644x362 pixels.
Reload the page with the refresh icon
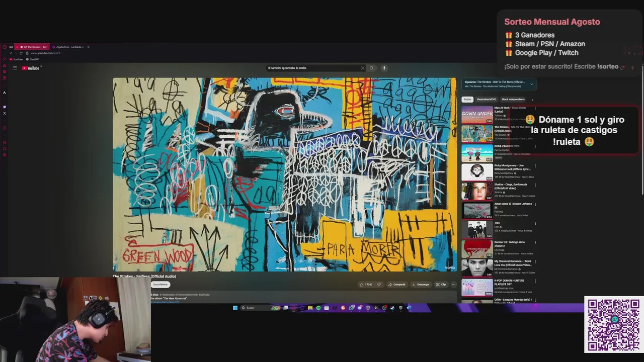pyautogui.click(x=21, y=53)
